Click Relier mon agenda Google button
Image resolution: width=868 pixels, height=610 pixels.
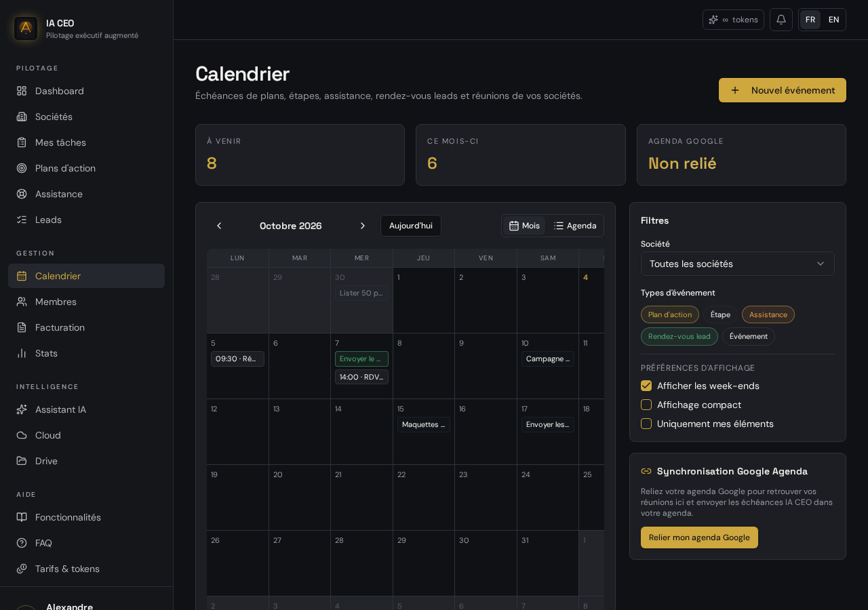point(699,537)
